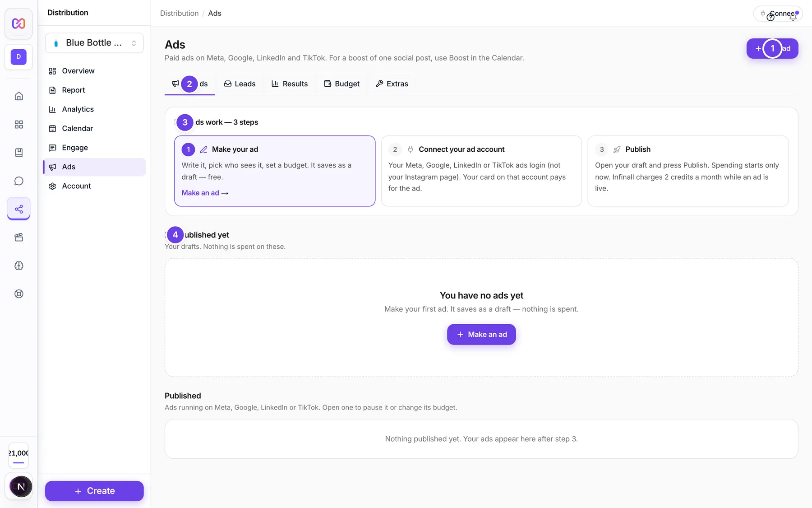The image size is (812, 508).
Task: Click the bookmark book icon in rail
Action: click(18, 153)
